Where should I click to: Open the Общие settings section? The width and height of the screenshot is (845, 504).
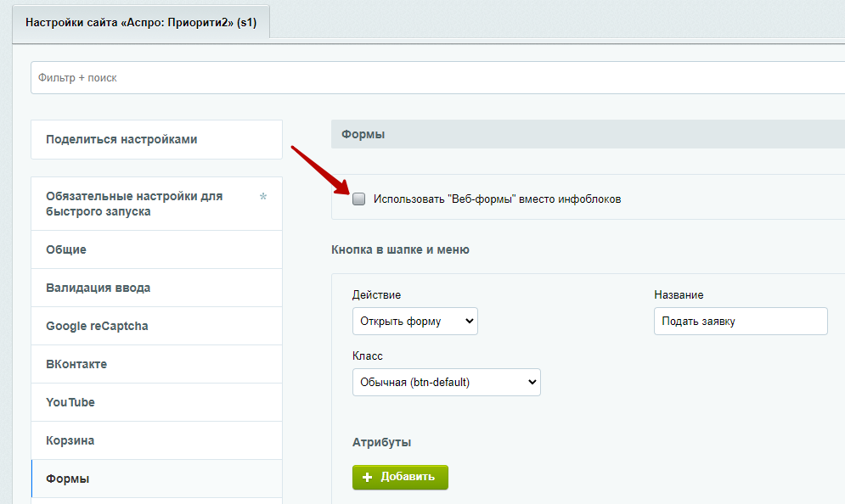click(156, 249)
